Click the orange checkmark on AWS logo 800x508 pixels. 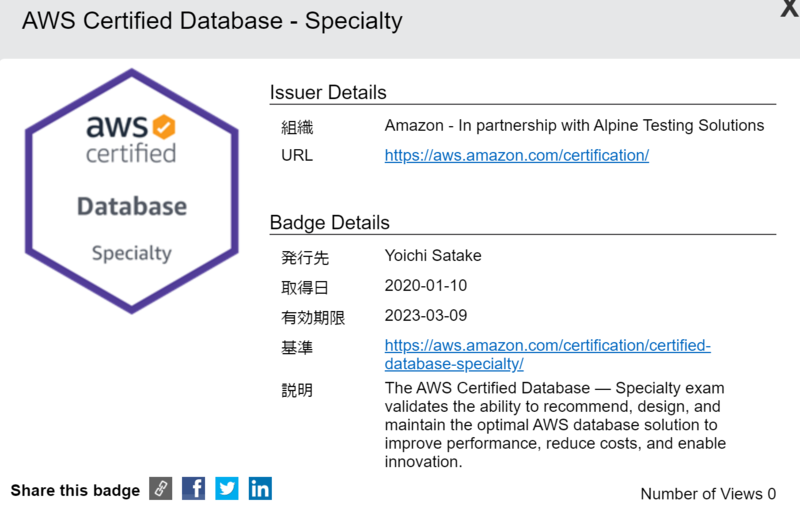pyautogui.click(x=164, y=127)
